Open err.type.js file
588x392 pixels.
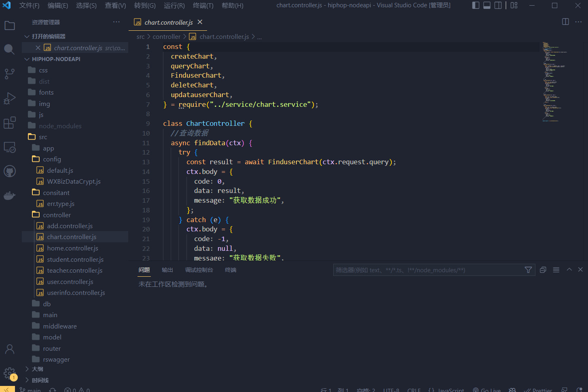(61, 203)
